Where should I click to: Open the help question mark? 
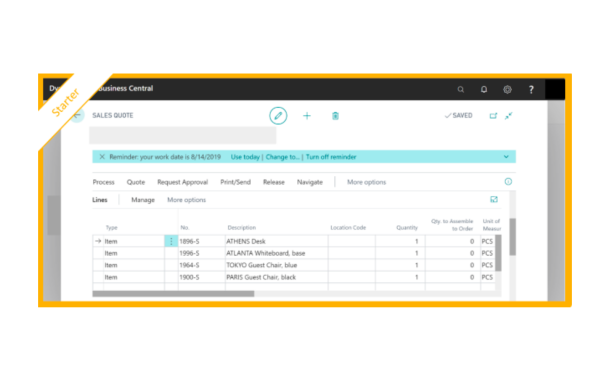coord(531,90)
